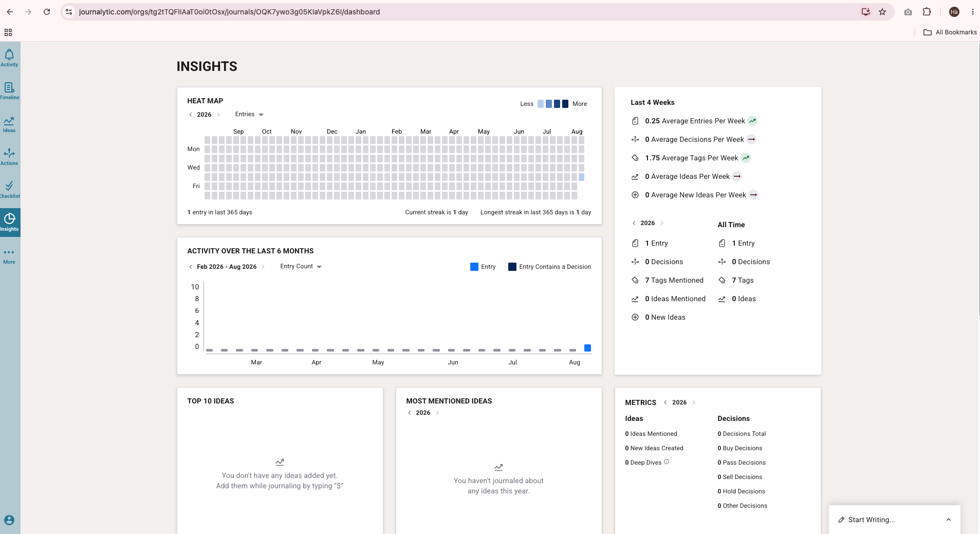Go to next six-month activity range
Viewport: 980px width, 534px height.
(263, 267)
